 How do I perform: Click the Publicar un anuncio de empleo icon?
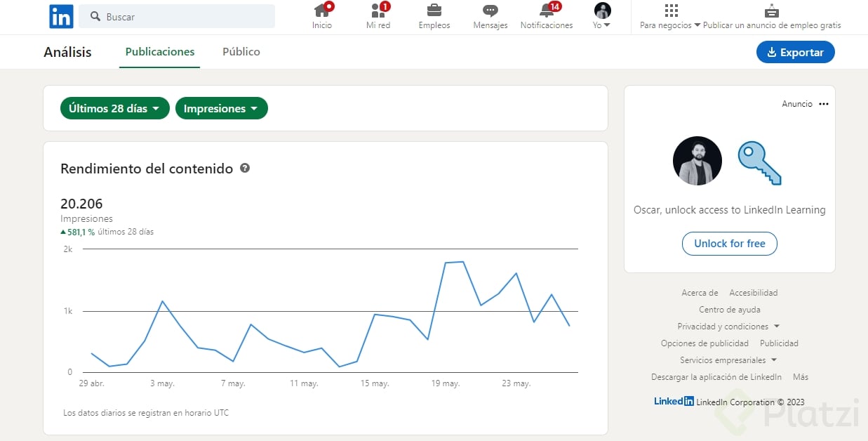pyautogui.click(x=772, y=11)
